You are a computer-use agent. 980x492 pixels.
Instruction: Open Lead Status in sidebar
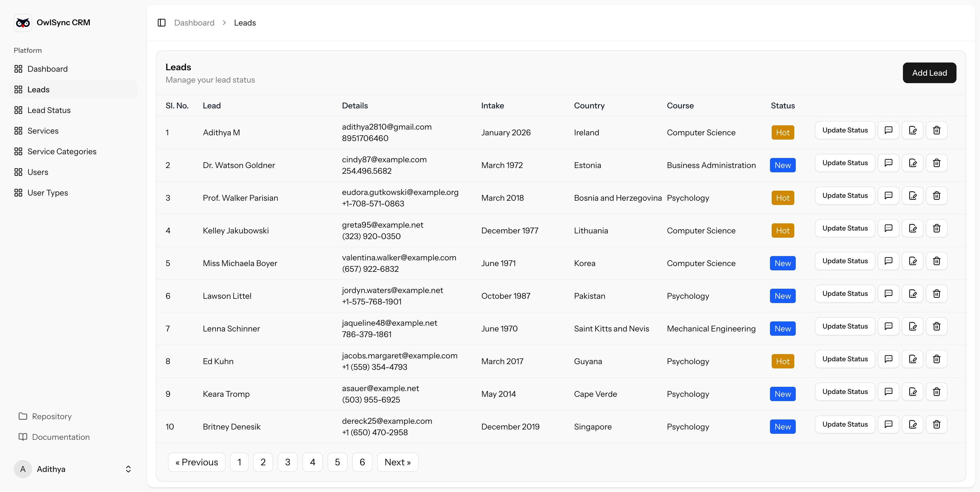pyautogui.click(x=49, y=110)
